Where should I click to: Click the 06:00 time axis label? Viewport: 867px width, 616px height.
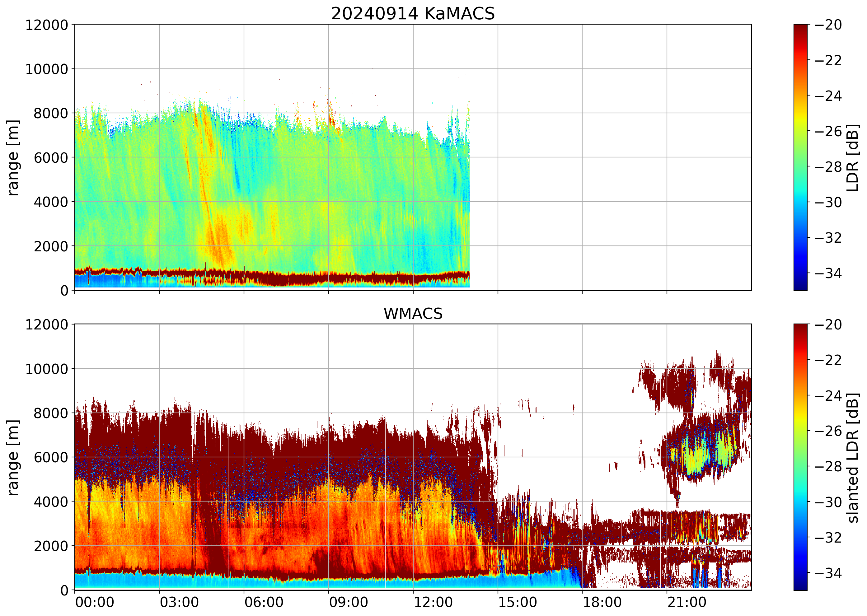264,602
